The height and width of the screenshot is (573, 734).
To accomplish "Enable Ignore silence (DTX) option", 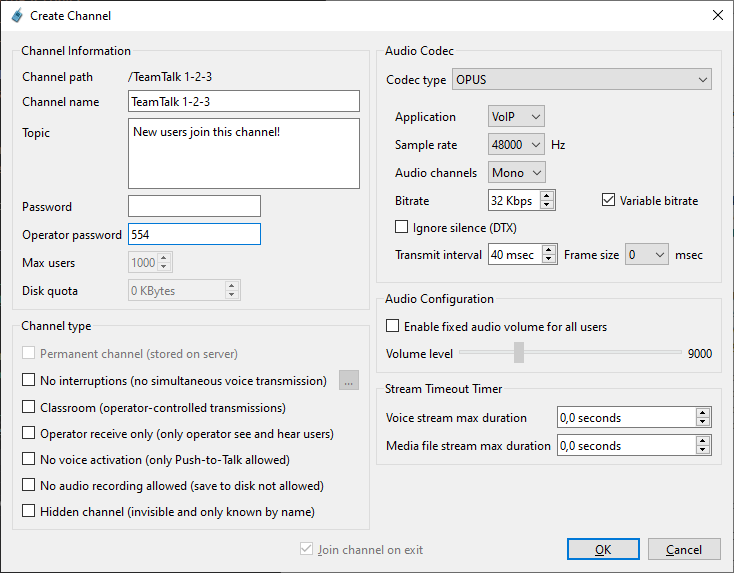I will click(x=403, y=227).
